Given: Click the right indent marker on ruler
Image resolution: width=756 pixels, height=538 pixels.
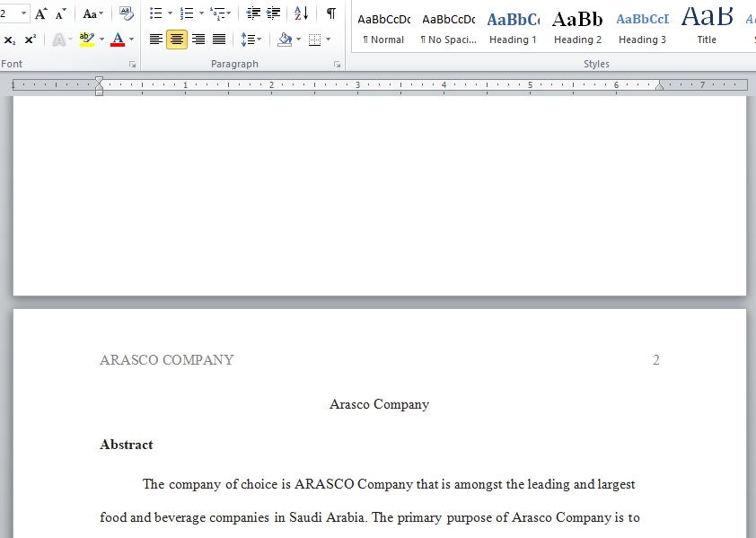Looking at the screenshot, I should [659, 86].
